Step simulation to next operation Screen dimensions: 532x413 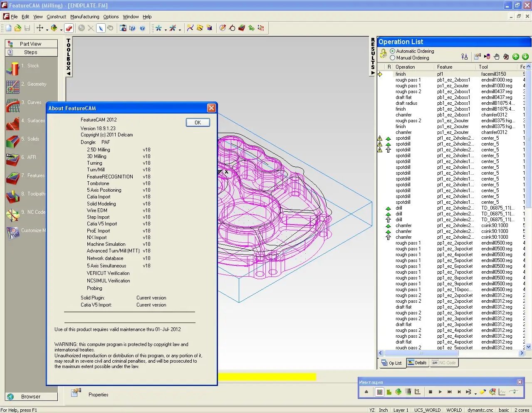459,391
